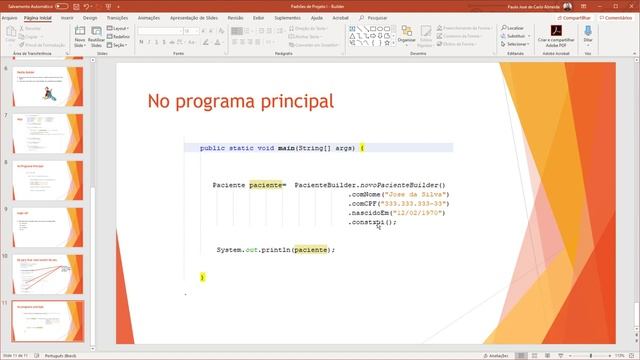Screen dimensions: 640x360
Task: Click accessibility check icon in status bar
Action: (x=37, y=356)
